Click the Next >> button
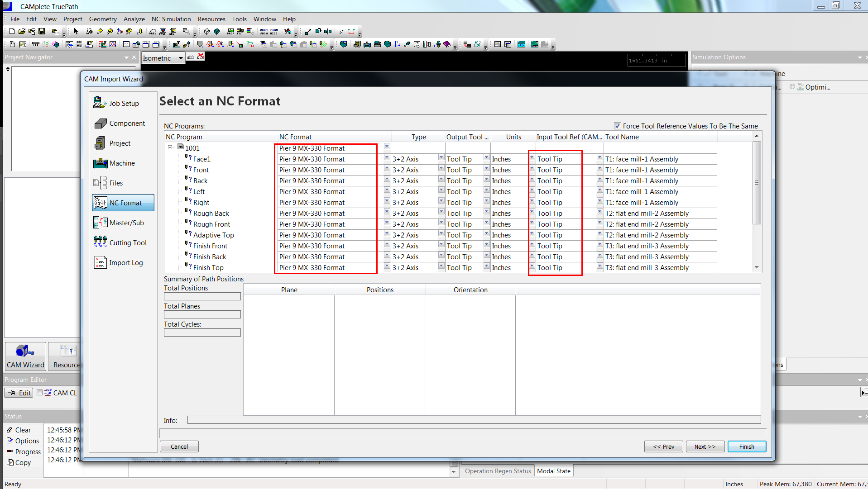The height and width of the screenshot is (489, 868). [x=705, y=446]
